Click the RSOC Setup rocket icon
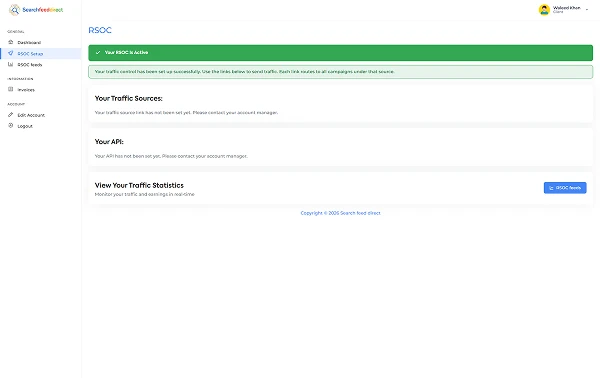The width and height of the screenshot is (600, 378). (11, 53)
